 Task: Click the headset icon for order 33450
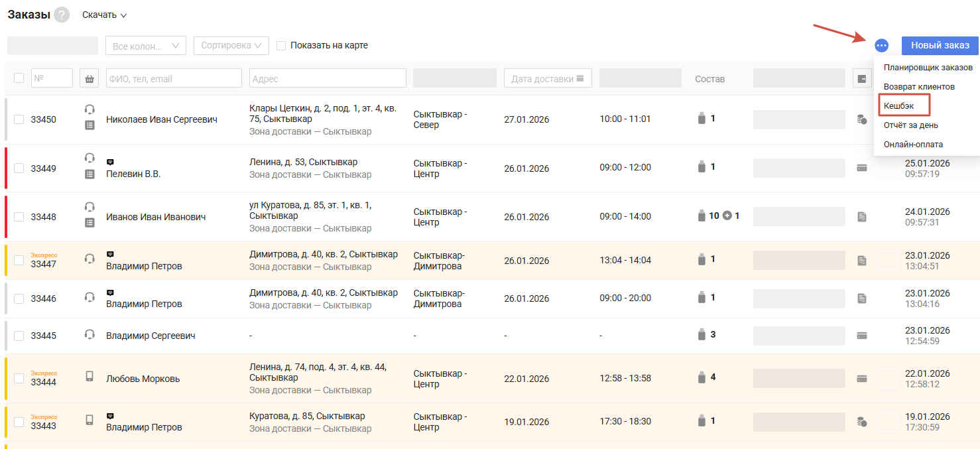(90, 109)
